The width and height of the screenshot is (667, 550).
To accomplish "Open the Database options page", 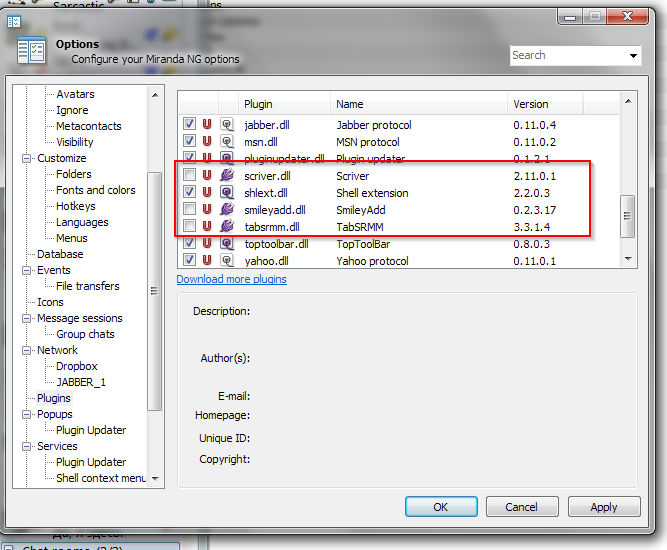I will click(x=60, y=254).
